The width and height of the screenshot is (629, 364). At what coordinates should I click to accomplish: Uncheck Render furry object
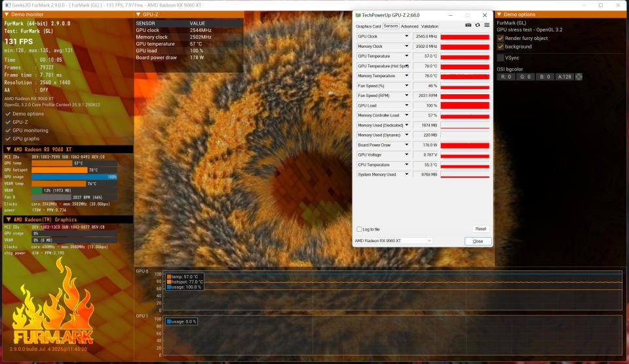click(500, 38)
